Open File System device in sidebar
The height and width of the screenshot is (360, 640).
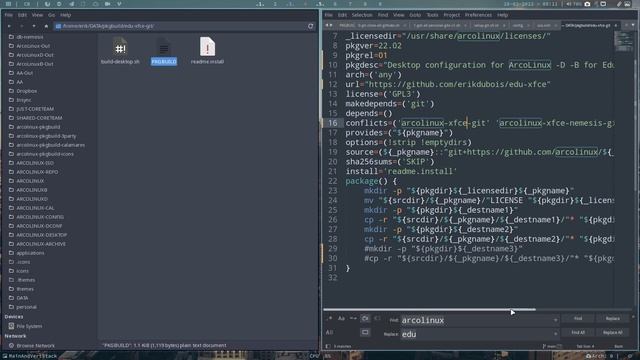[29, 326]
